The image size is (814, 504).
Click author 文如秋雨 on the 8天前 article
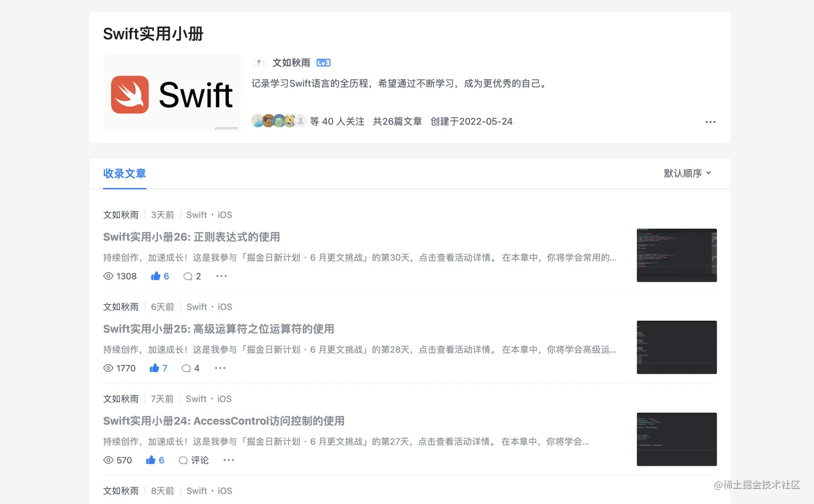click(121, 491)
